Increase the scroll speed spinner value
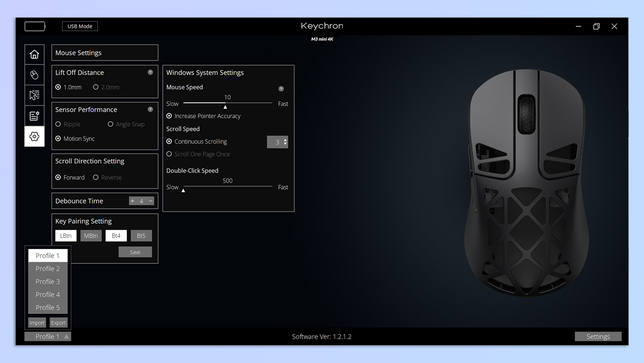The image size is (644, 363). click(x=285, y=139)
